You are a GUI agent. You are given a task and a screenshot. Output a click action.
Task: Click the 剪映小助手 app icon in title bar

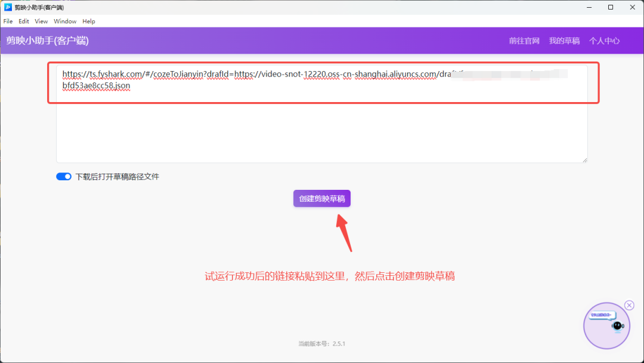(8, 7)
